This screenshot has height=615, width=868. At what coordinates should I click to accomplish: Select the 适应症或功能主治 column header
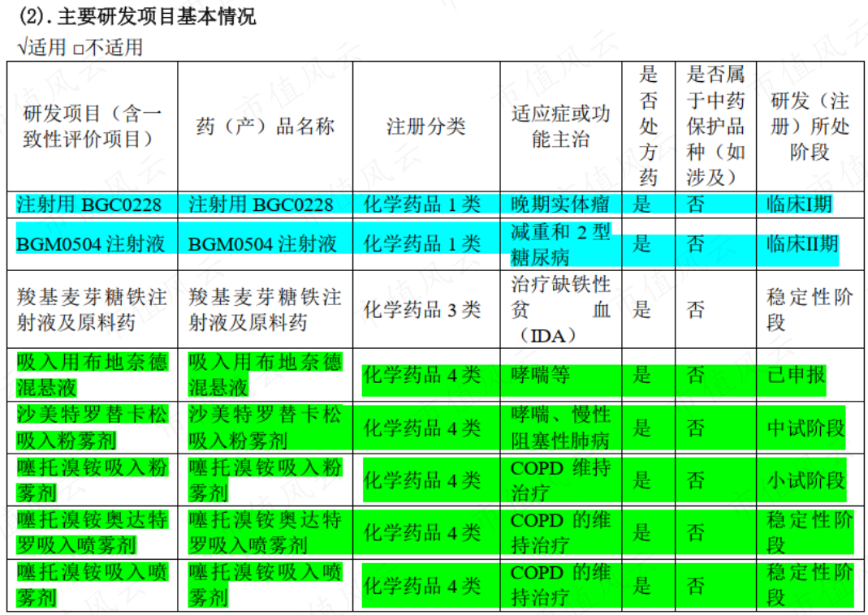point(559,127)
